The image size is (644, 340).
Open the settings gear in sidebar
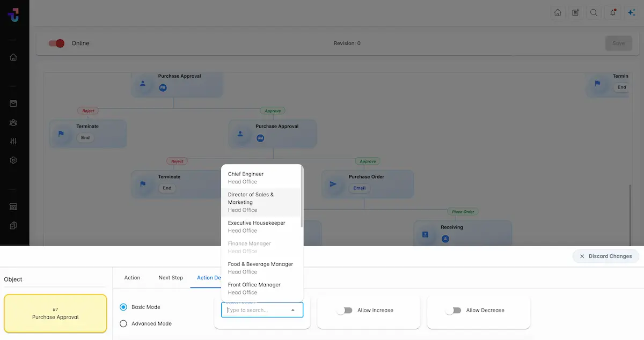(13, 160)
